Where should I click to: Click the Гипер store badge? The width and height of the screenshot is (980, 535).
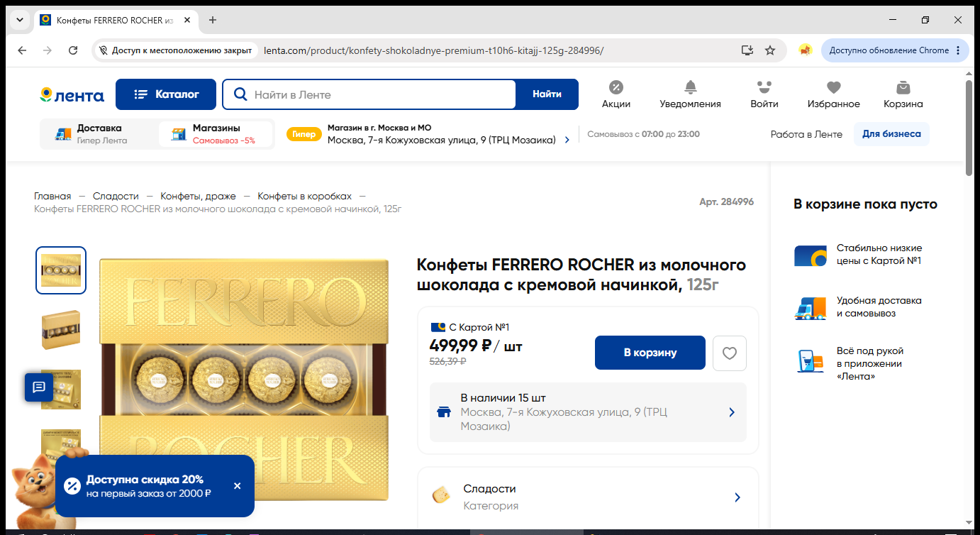(304, 134)
